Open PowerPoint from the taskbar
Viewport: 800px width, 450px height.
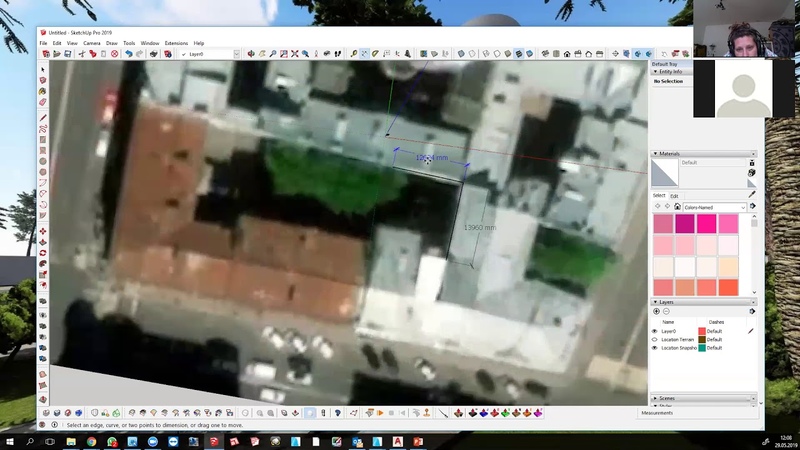(418, 441)
